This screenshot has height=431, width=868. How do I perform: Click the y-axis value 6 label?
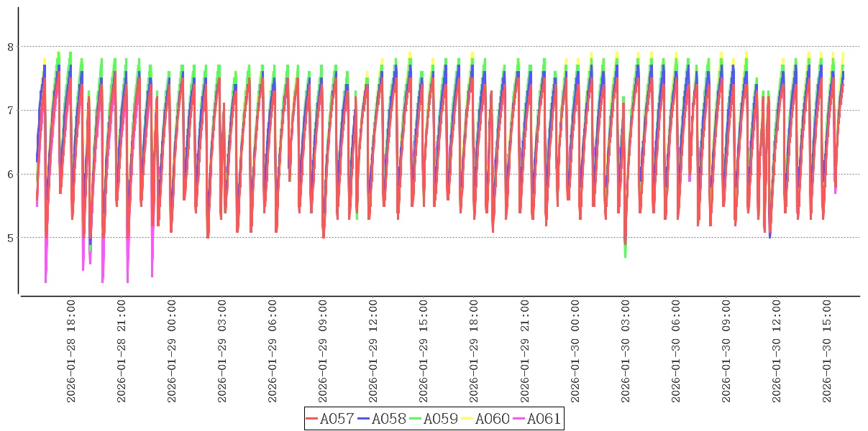[x=9, y=174]
